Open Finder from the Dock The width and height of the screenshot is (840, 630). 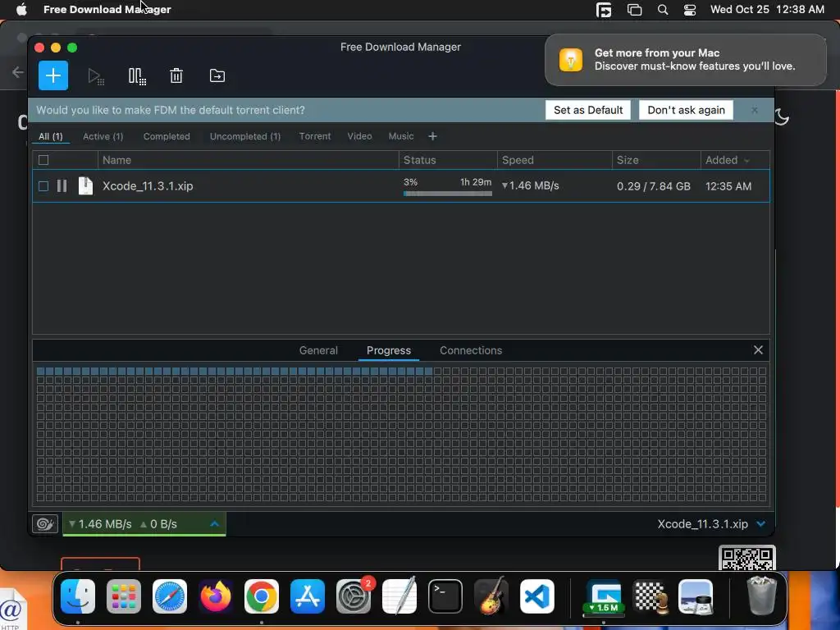78,596
